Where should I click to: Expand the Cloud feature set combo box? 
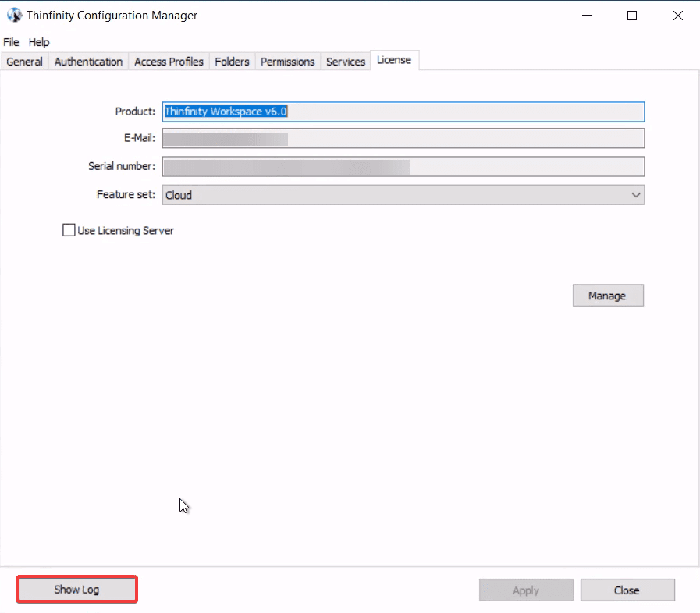point(636,194)
